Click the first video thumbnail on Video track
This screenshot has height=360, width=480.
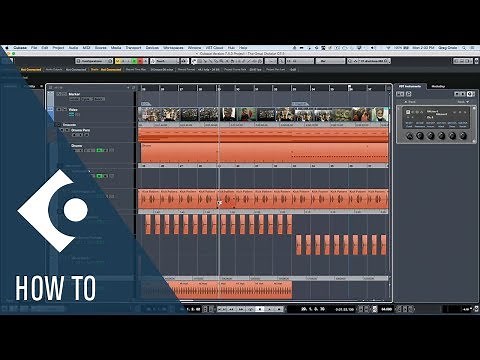click(151, 114)
